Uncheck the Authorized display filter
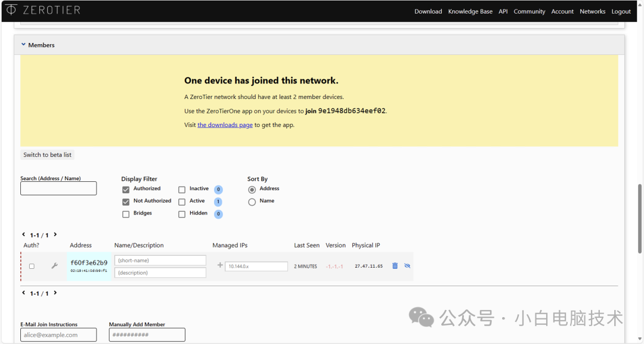Viewport: 644px width, 344px height. click(x=126, y=190)
